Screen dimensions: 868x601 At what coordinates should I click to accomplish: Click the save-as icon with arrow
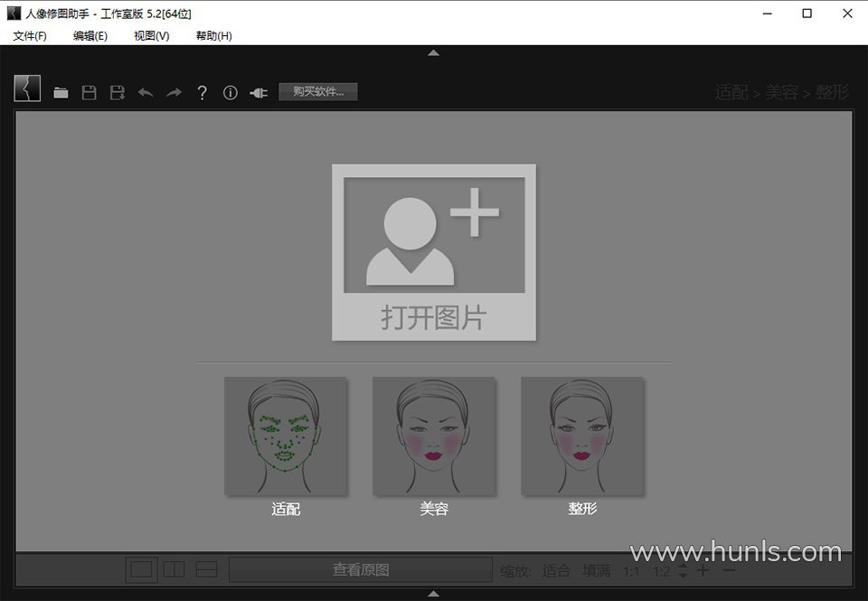[x=117, y=92]
